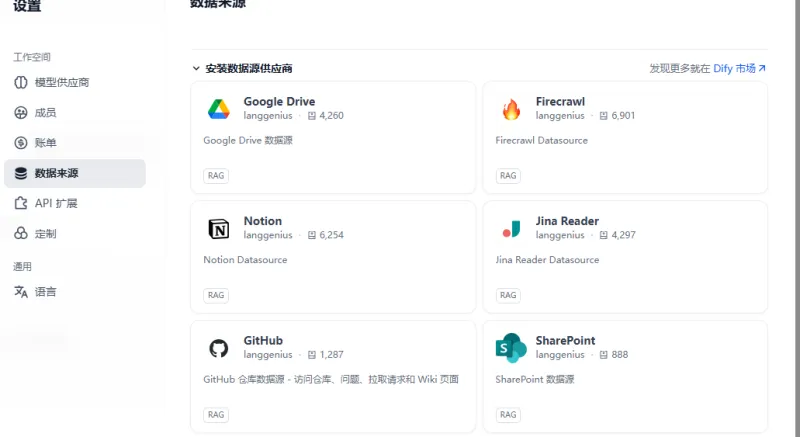Click the 成员 members icon
The height and width of the screenshot is (437, 800).
tap(21, 113)
